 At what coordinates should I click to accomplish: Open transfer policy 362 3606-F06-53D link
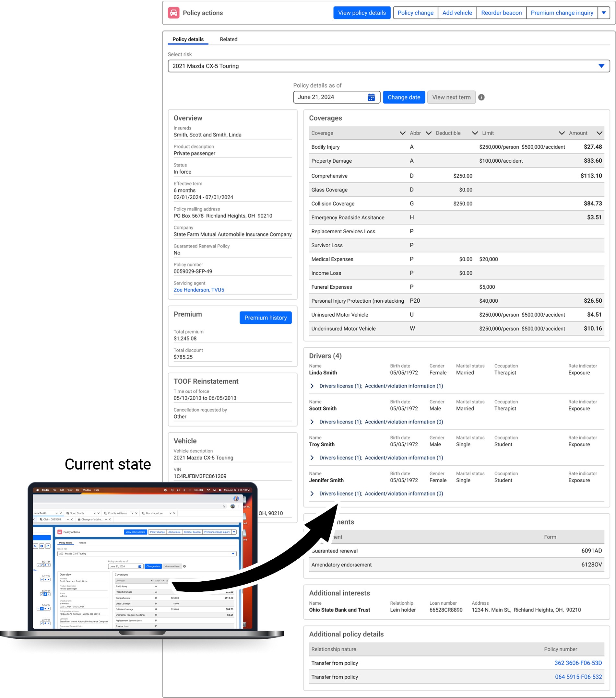578,663
